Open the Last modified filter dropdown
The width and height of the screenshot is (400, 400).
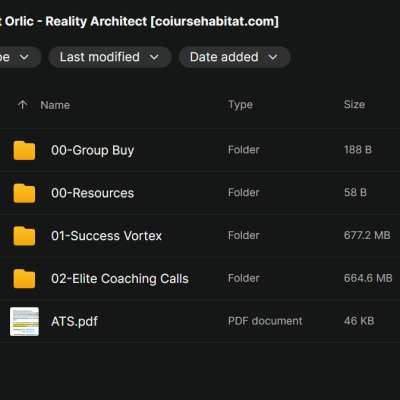tap(110, 57)
